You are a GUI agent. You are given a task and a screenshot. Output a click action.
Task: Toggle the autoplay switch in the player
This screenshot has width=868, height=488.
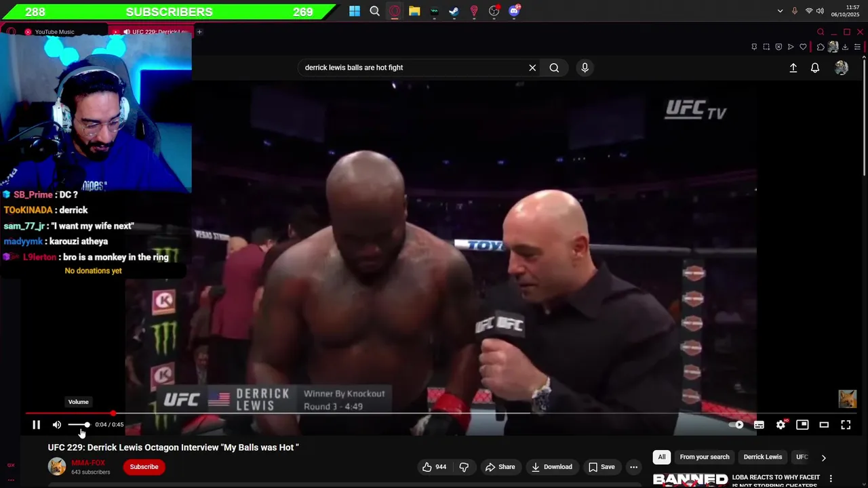click(x=736, y=425)
